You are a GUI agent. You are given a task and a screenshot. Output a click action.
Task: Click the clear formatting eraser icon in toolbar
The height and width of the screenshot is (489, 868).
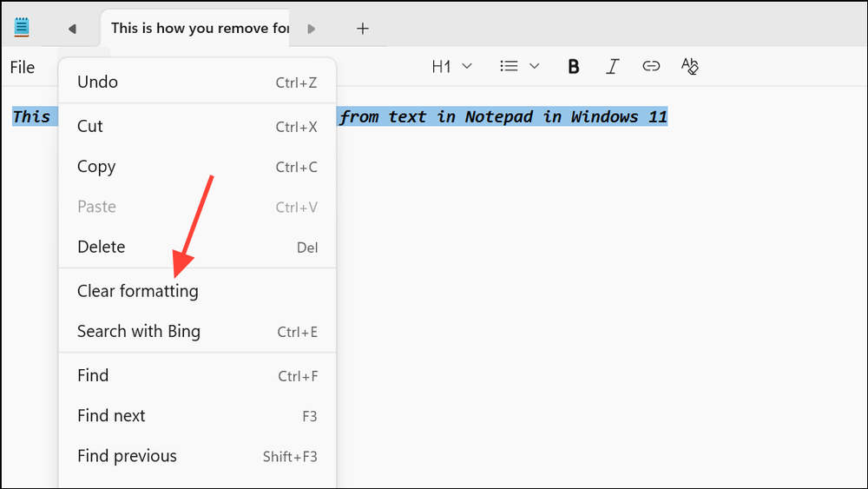pyautogui.click(x=690, y=66)
